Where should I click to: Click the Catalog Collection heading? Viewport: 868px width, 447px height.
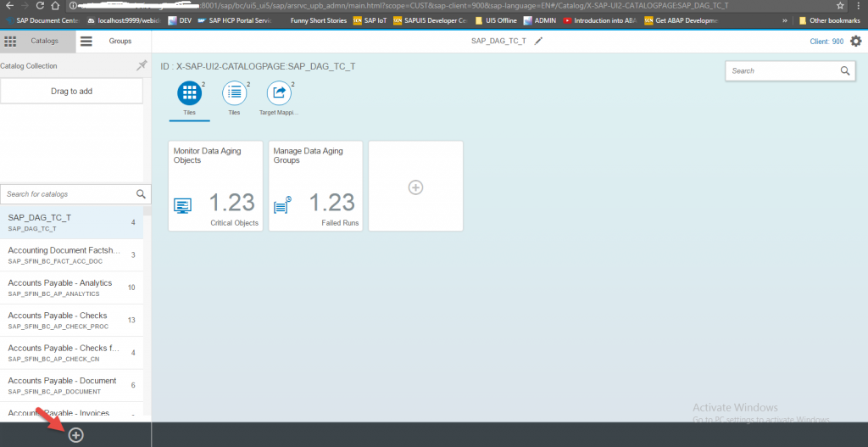tap(29, 66)
